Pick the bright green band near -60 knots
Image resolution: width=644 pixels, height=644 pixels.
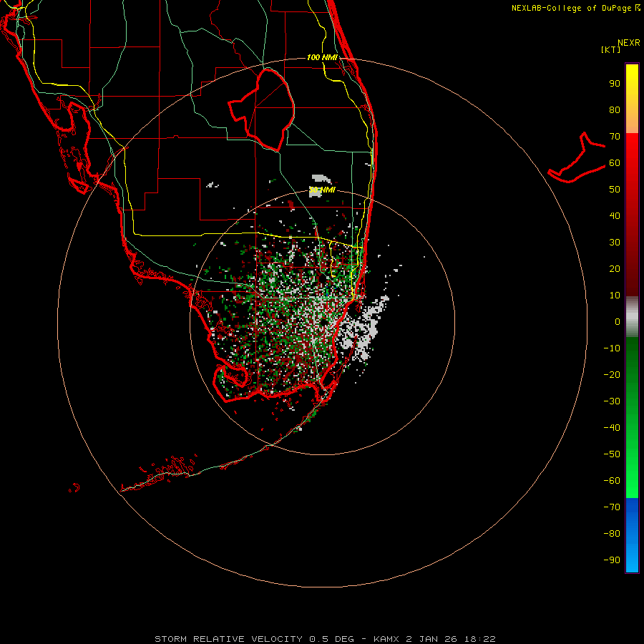pyautogui.click(x=632, y=472)
